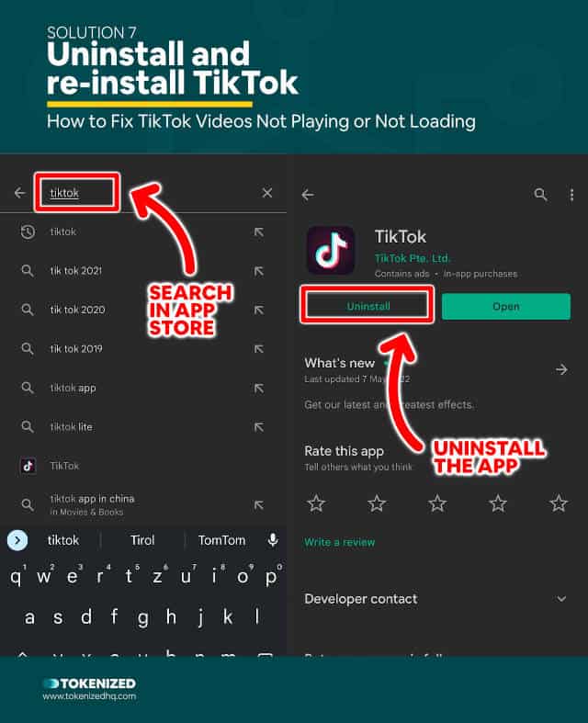
Task: Expand keyboard suggestions strip chevron
Action: tap(17, 540)
